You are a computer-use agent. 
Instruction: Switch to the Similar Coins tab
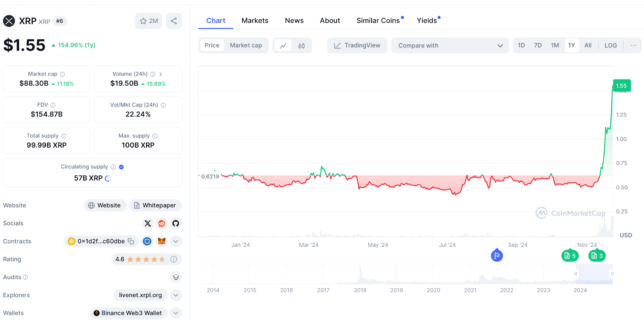[x=378, y=21]
